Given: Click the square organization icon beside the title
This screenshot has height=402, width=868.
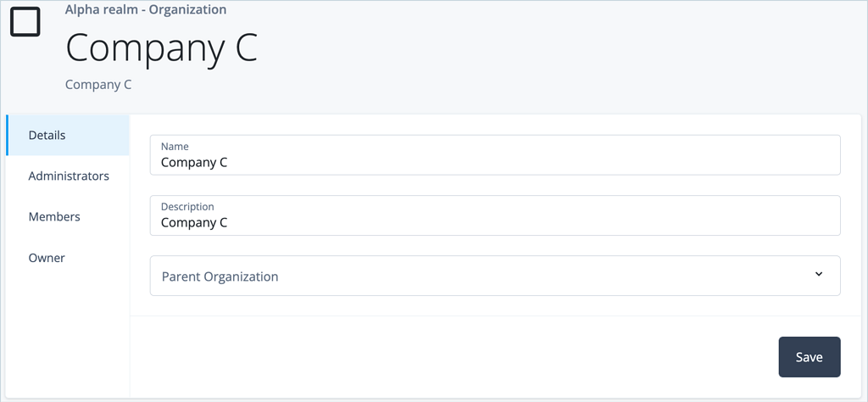Looking at the screenshot, I should click(x=25, y=21).
